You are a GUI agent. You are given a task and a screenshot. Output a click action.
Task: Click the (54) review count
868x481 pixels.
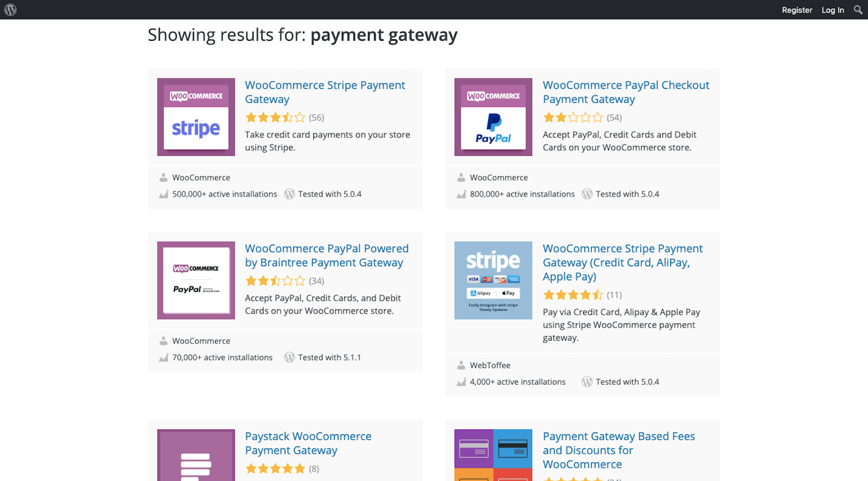pyautogui.click(x=614, y=117)
